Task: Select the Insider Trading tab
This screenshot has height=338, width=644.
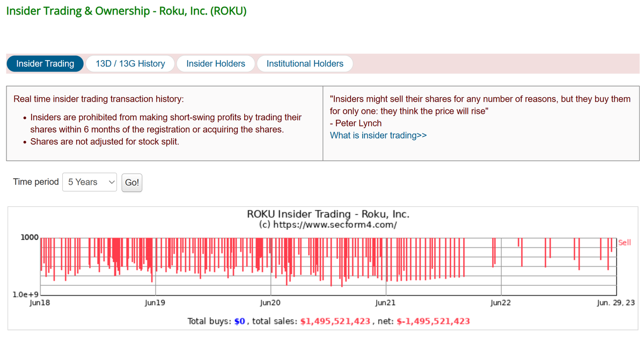Action: 45,63
